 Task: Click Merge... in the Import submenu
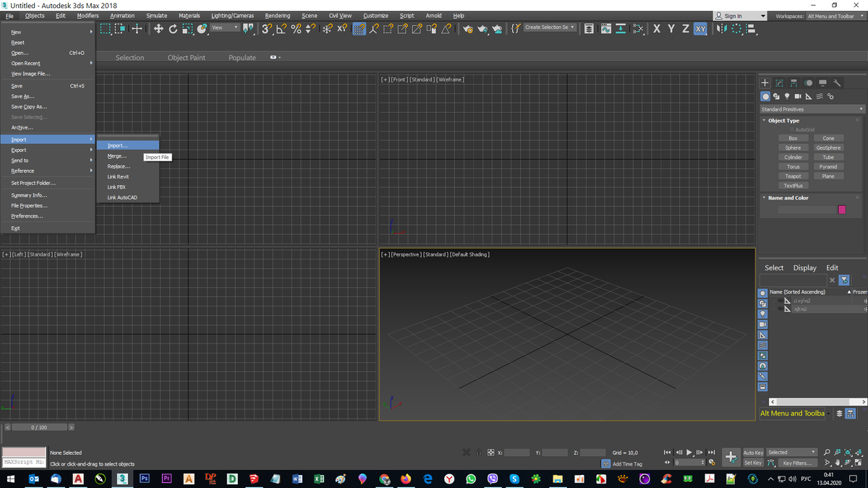(x=116, y=156)
